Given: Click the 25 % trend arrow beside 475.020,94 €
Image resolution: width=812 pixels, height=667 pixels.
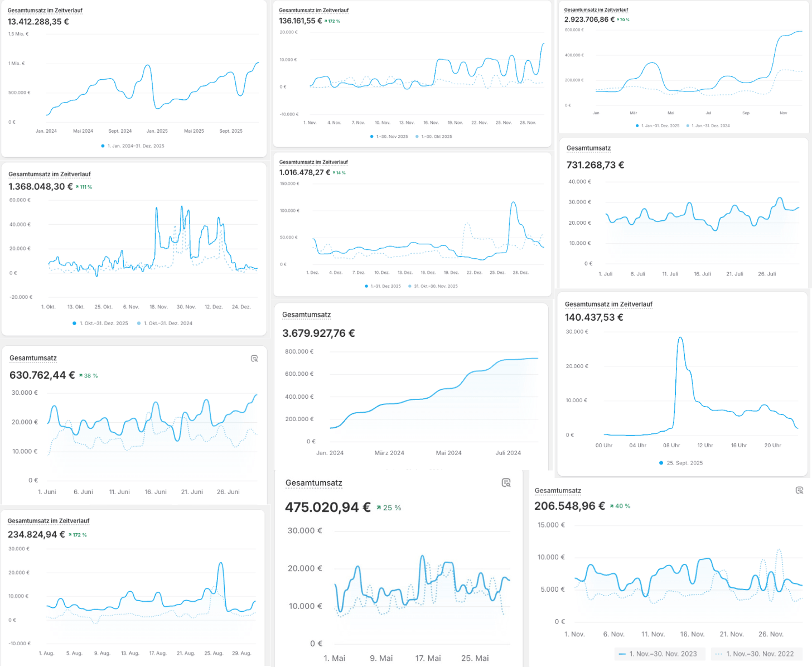Looking at the screenshot, I should 379,507.
